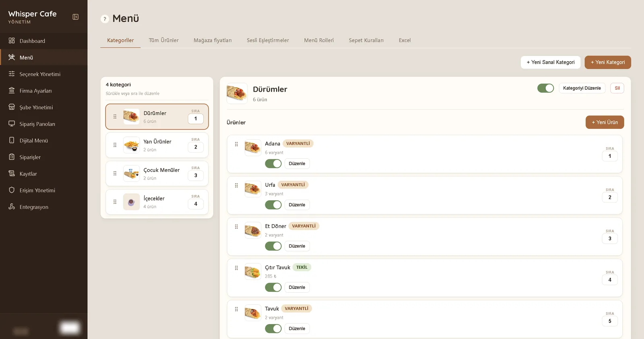Click Düzenle for the Urfa product

[297, 205]
